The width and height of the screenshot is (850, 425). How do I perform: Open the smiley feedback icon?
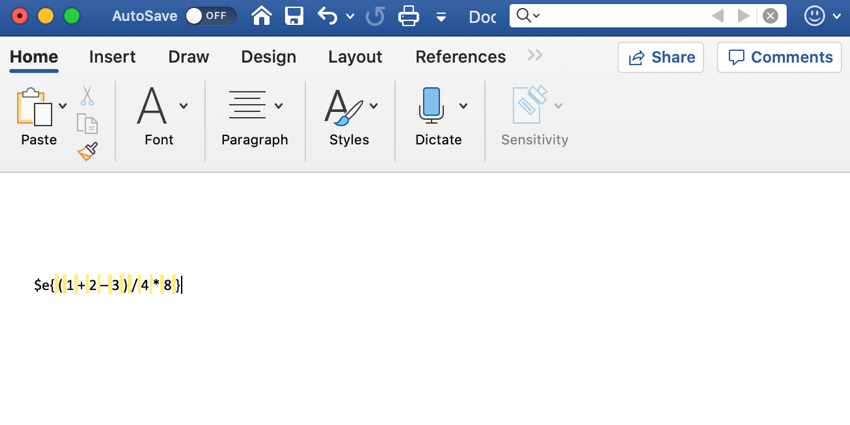click(x=814, y=16)
